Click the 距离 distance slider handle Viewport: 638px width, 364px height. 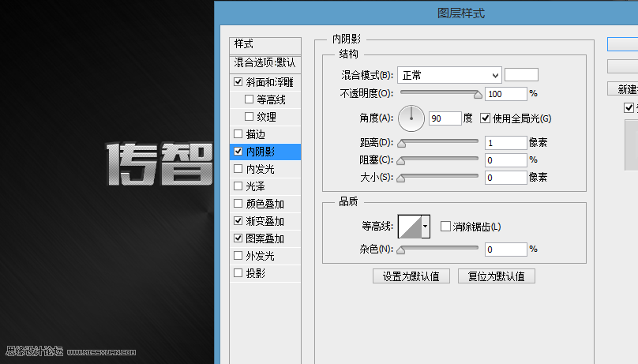[402, 144]
